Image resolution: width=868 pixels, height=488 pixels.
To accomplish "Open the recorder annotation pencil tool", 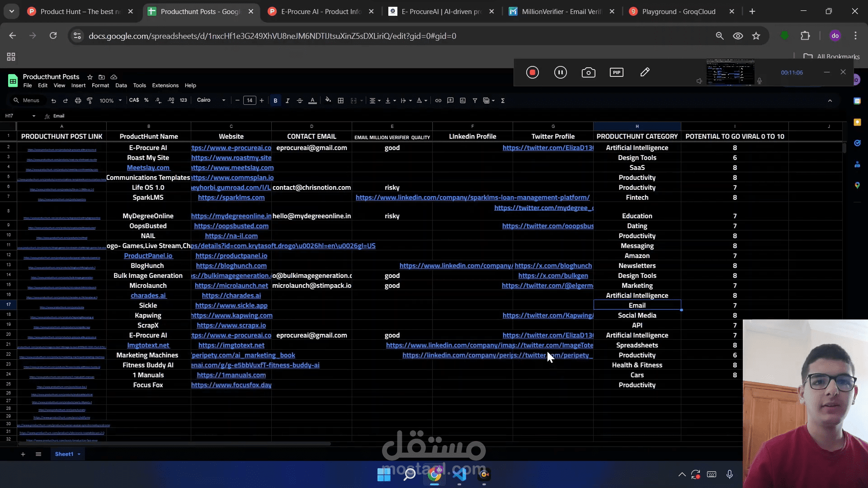I will click(x=645, y=72).
